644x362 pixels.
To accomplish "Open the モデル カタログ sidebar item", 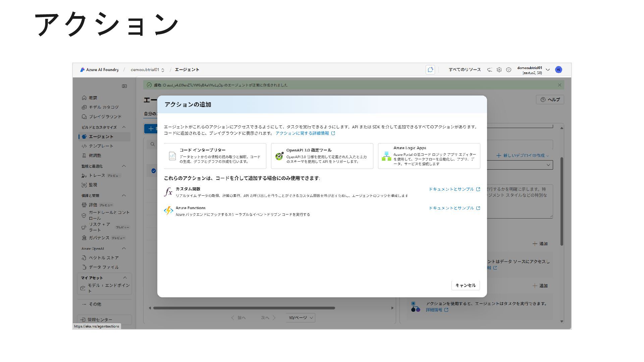I will click(x=104, y=107).
